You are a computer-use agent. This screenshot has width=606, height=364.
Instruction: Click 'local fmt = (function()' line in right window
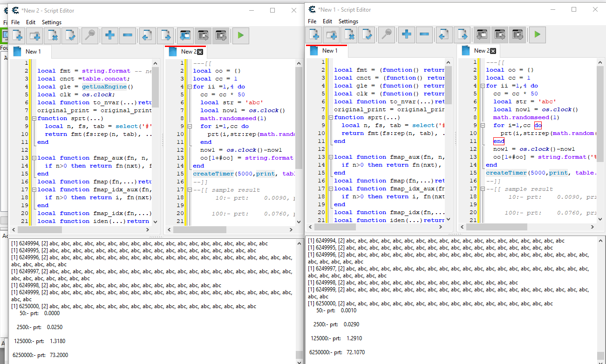click(389, 70)
